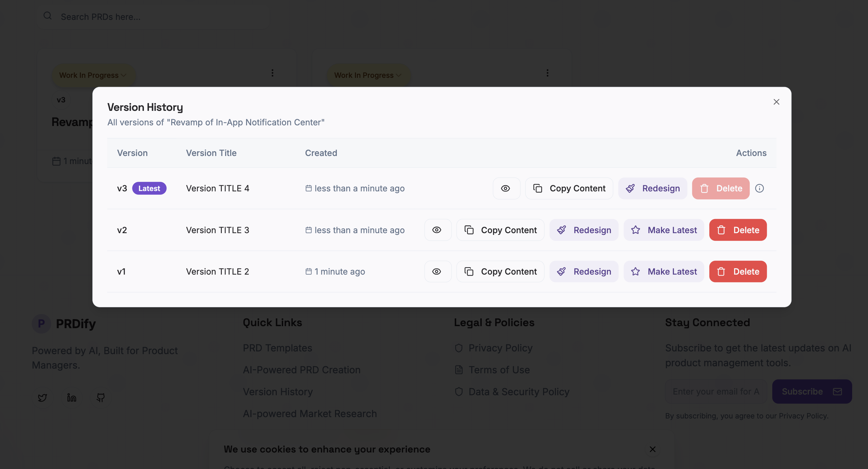Delete version v1
Screen dimensions: 868x469
pos(738,272)
